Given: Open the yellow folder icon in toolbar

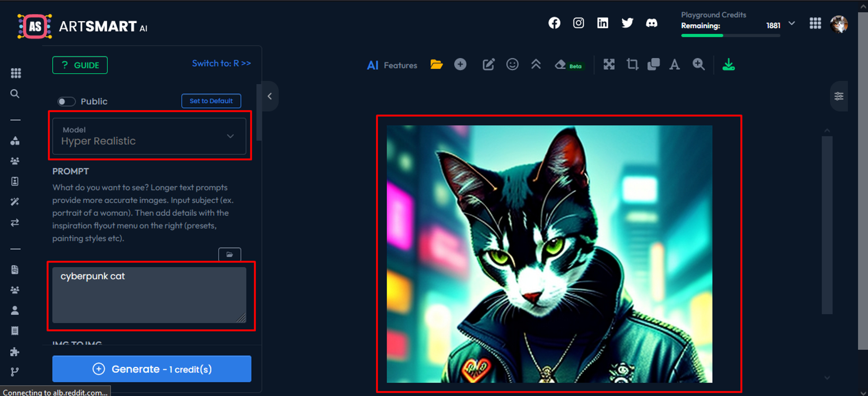Looking at the screenshot, I should (437, 65).
